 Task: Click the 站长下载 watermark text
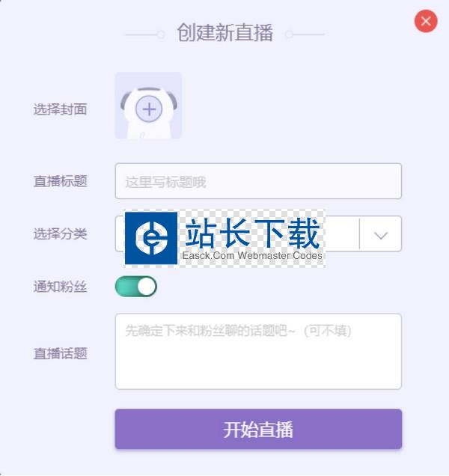(x=253, y=233)
